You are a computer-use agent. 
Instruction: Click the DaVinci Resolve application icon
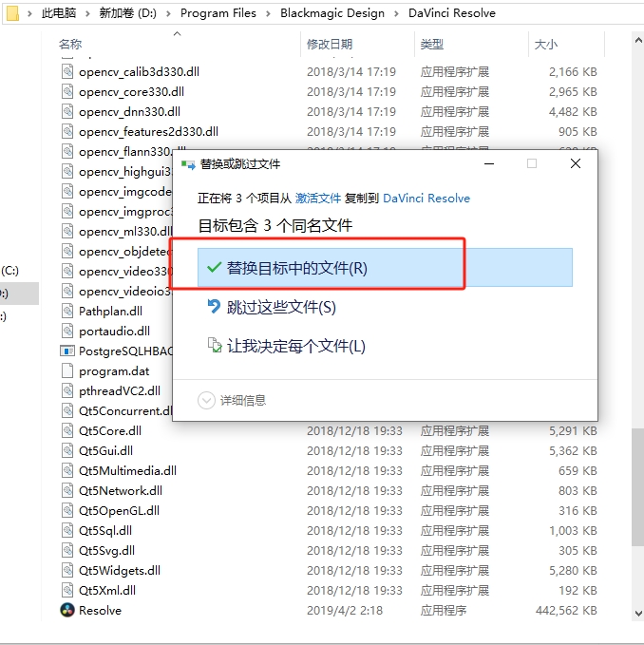[67, 610]
